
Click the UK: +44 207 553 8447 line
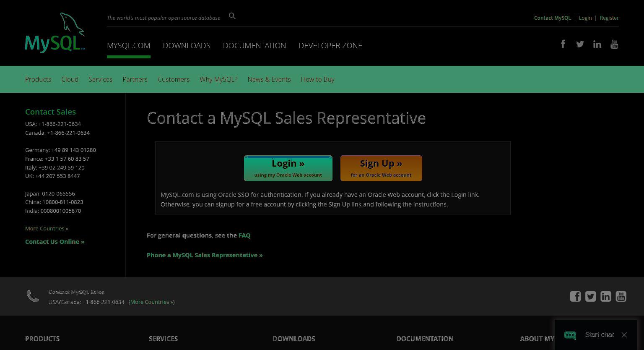click(52, 176)
